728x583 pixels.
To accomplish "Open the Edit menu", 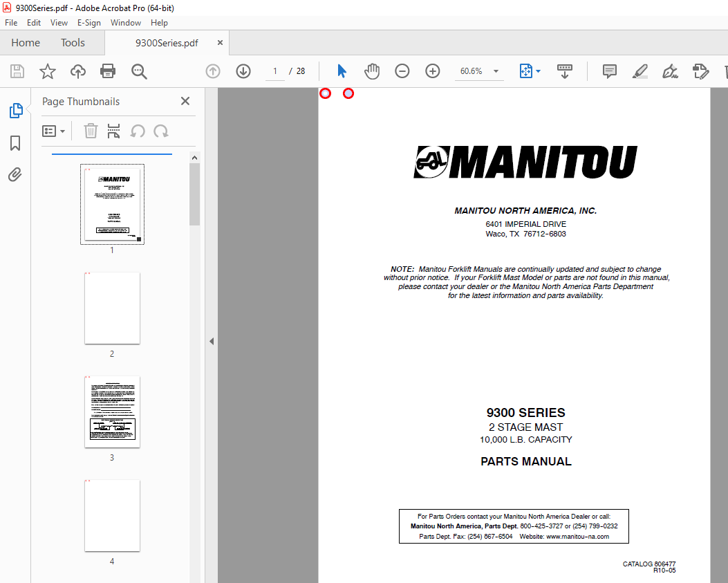I will coord(33,23).
